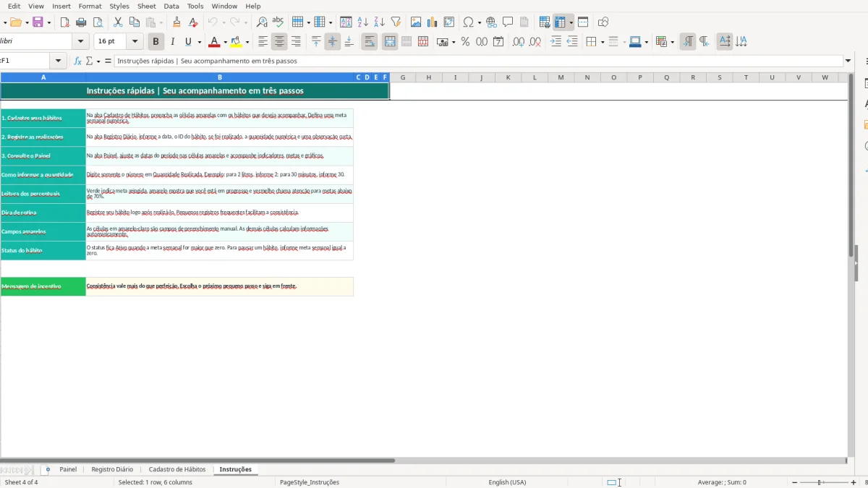Click the yellow background color swatch
Viewport: 868px width, 488px height.
point(237,42)
